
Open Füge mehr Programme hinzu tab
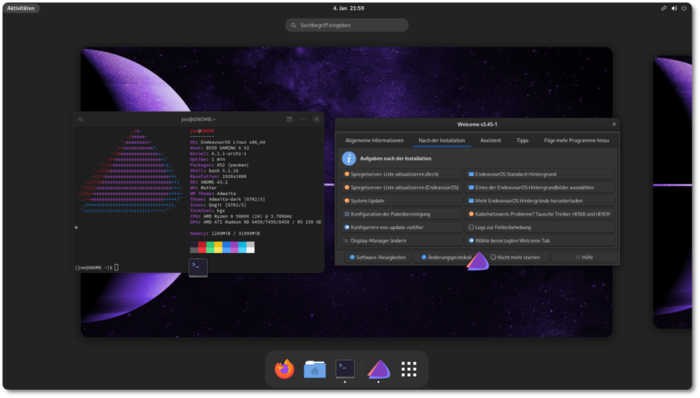(576, 140)
